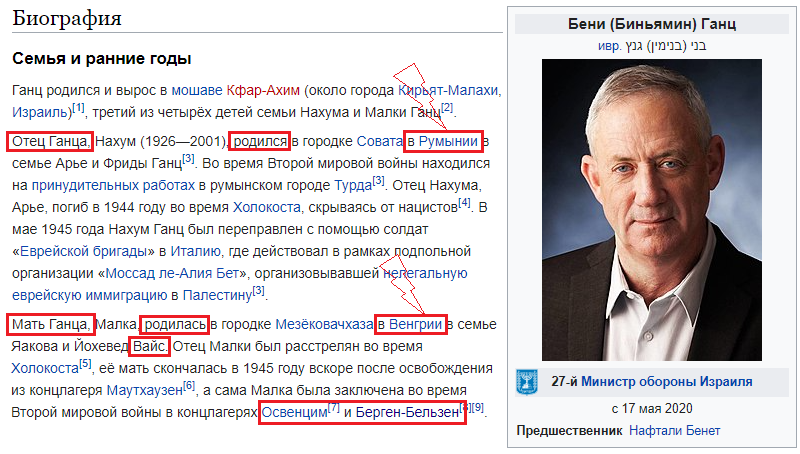800x454 pixels.
Task: Open the Моссад ле-Алия Бет link
Action: pos(172,273)
